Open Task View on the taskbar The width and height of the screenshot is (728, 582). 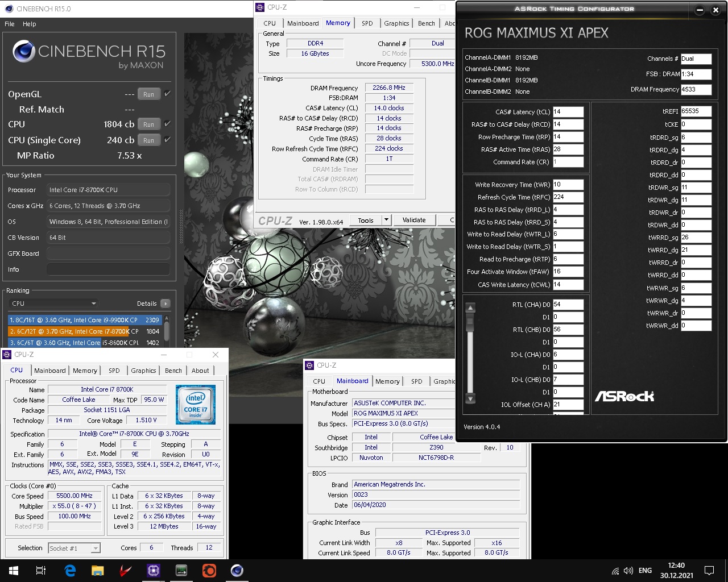point(41,571)
